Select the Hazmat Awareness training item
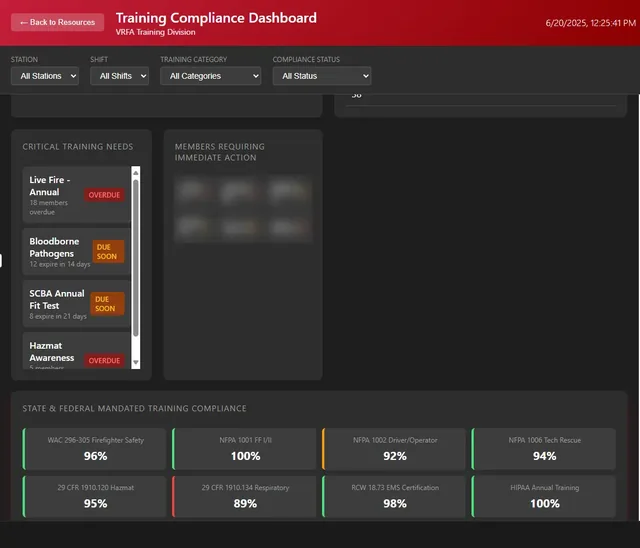 (x=77, y=351)
